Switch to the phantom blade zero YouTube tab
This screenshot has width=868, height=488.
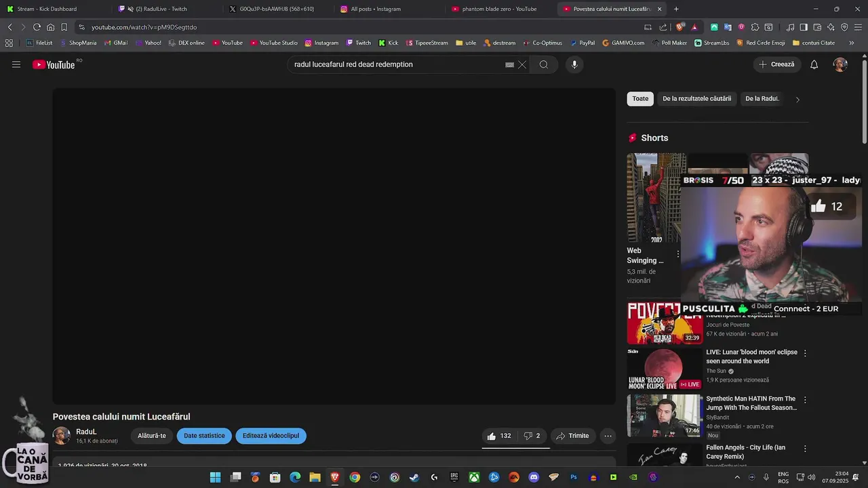coord(500,9)
